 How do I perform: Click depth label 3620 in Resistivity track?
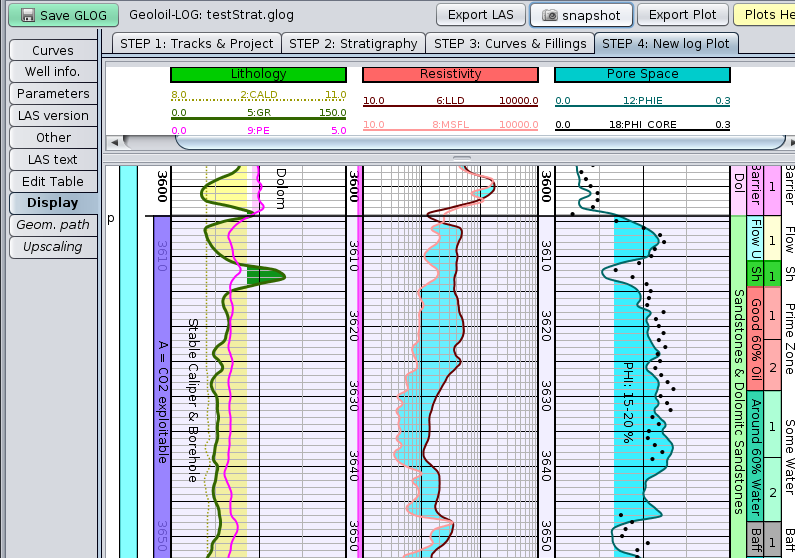[353, 326]
